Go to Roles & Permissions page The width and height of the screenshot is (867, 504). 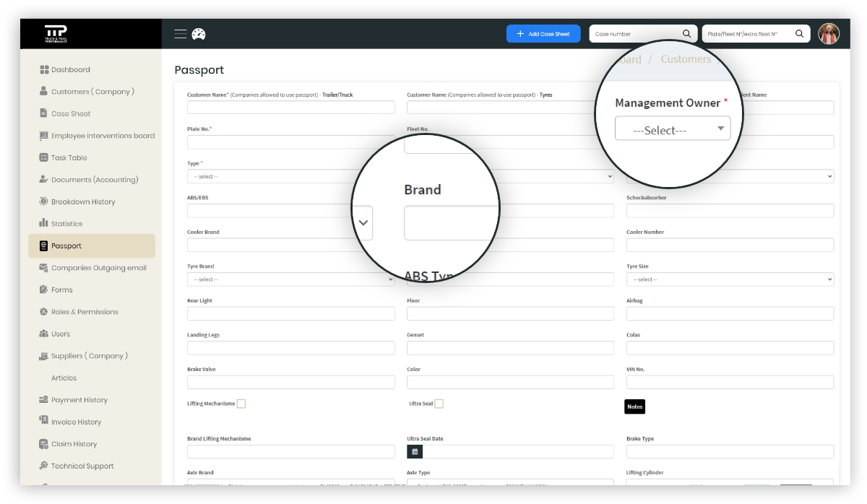pos(85,312)
